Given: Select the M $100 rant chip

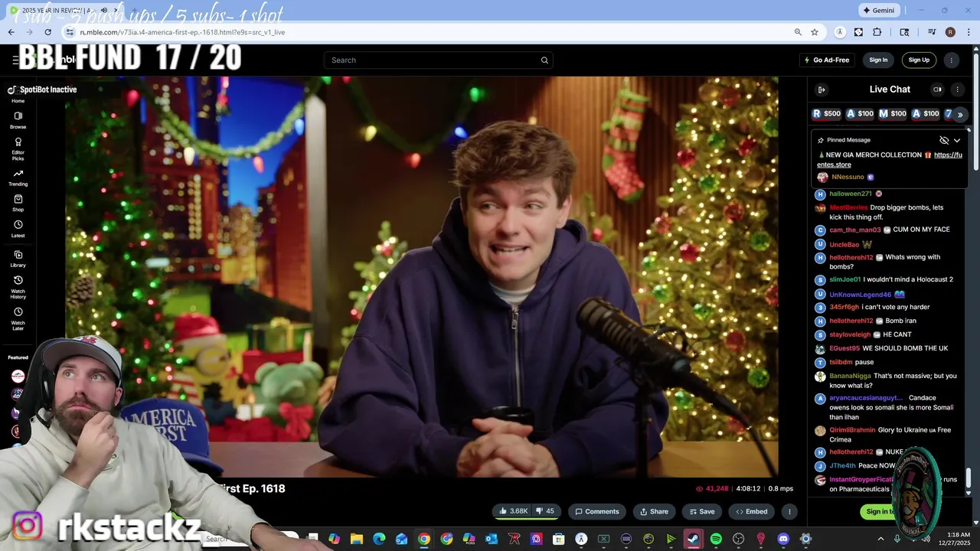Looking at the screenshot, I should [x=893, y=114].
